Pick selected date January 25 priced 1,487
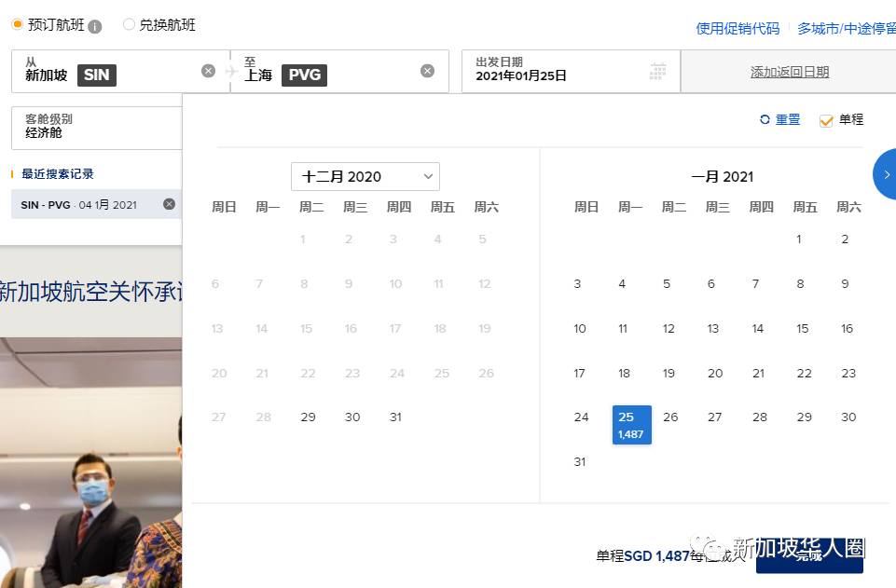 point(631,424)
